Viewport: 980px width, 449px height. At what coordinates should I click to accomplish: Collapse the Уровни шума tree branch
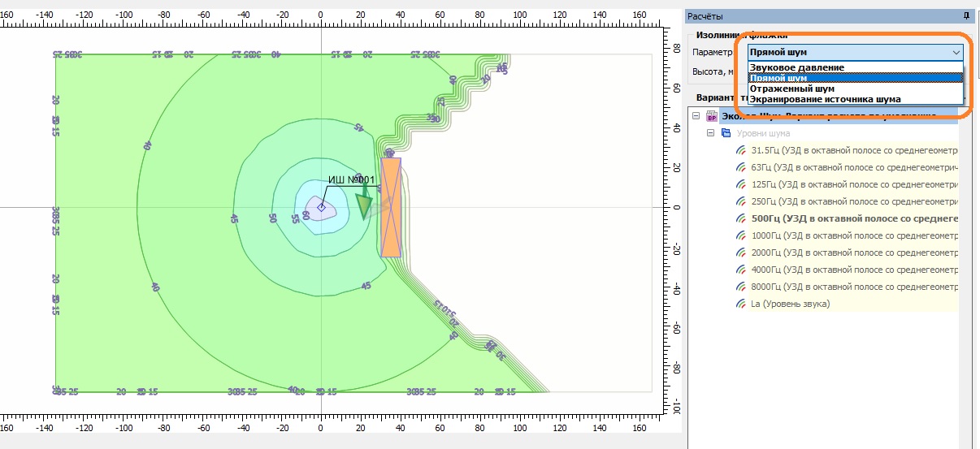point(710,132)
